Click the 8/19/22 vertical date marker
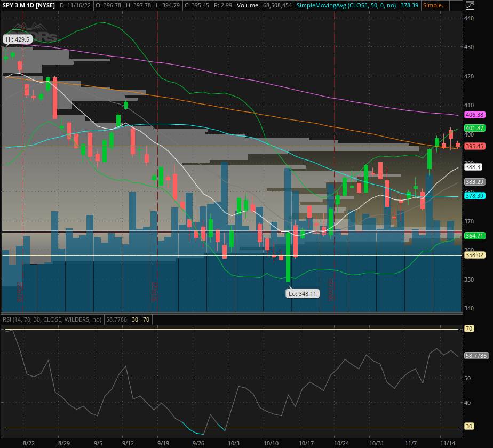Screen dimensions: 493x448 click(x=20, y=291)
